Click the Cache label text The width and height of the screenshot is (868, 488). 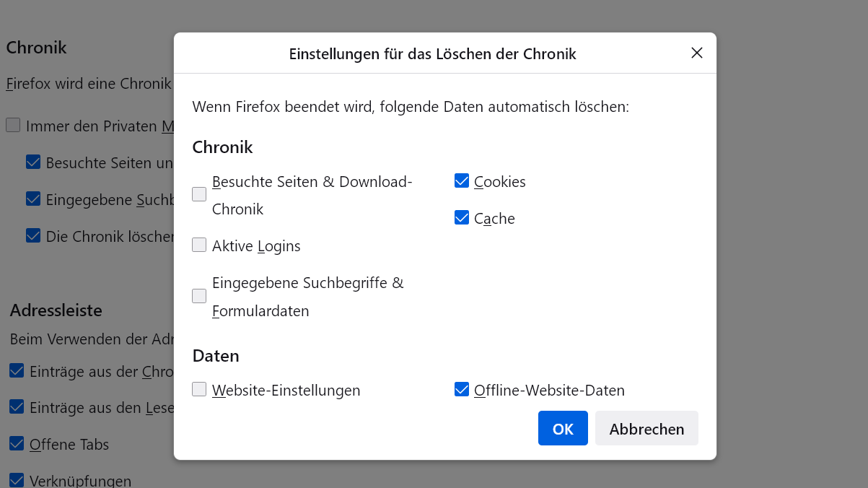[x=494, y=219]
